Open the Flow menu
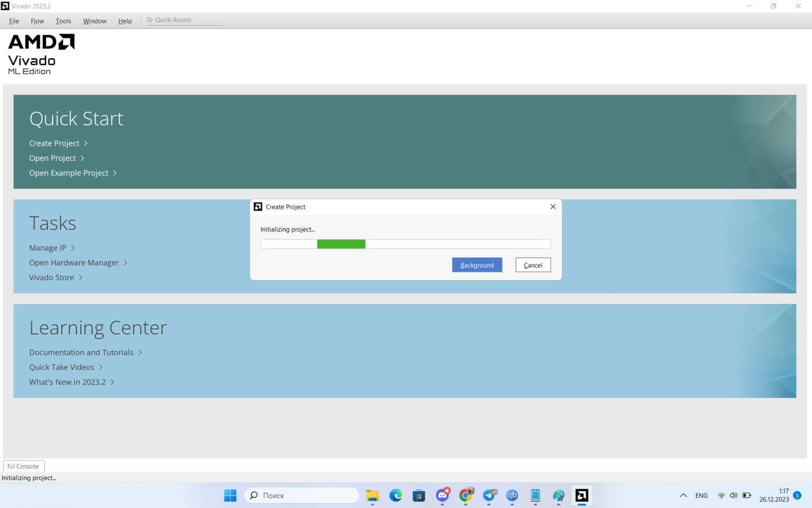The height and width of the screenshot is (508, 812). click(37, 21)
